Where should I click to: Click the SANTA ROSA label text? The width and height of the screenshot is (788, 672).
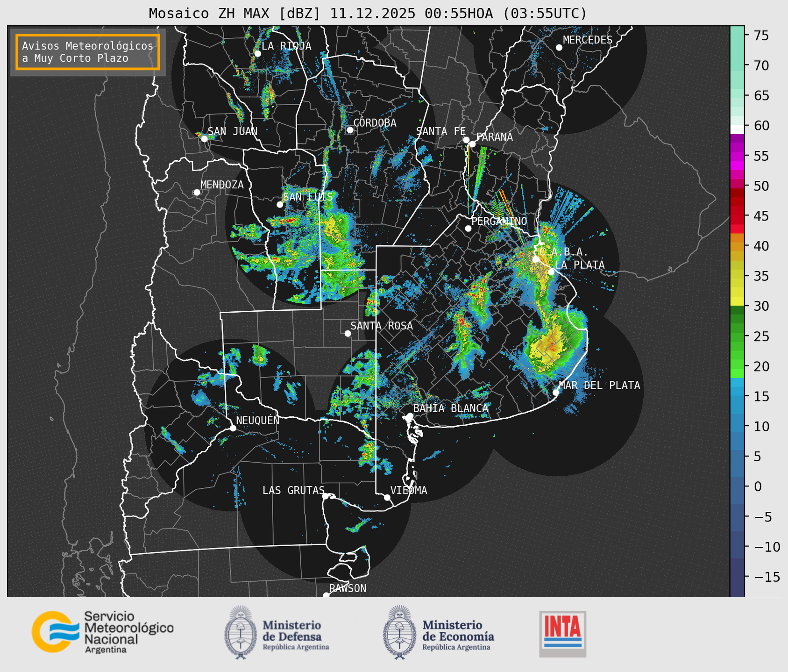(x=382, y=326)
